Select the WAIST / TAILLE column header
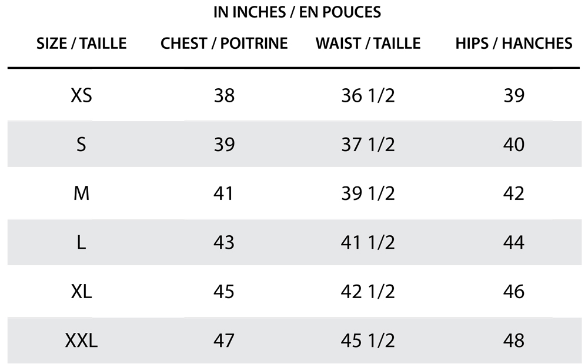 pos(368,44)
